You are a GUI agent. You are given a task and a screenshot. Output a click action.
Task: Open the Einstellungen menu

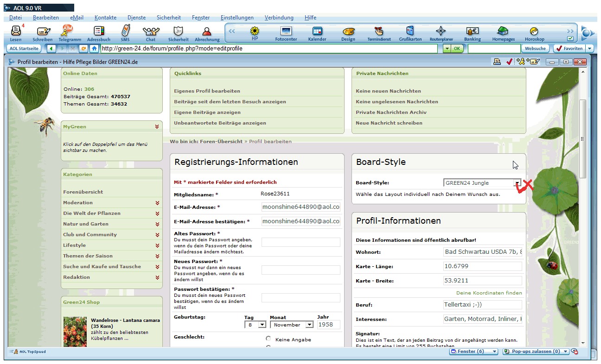(x=237, y=18)
